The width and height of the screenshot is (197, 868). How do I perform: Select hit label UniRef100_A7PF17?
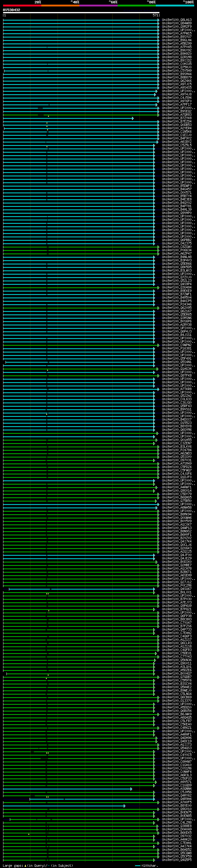pos(177,104)
